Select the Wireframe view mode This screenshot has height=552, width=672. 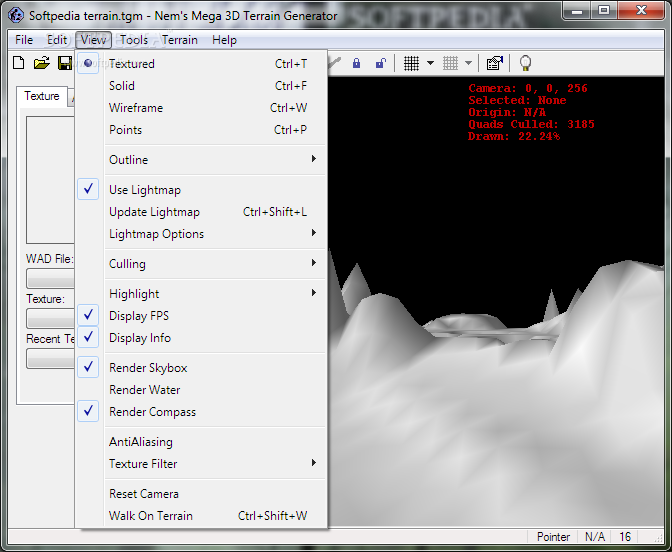[x=201, y=108]
